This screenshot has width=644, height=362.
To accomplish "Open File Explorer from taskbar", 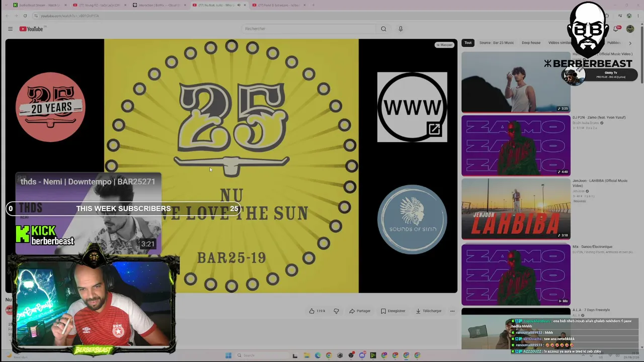I will (x=306, y=355).
